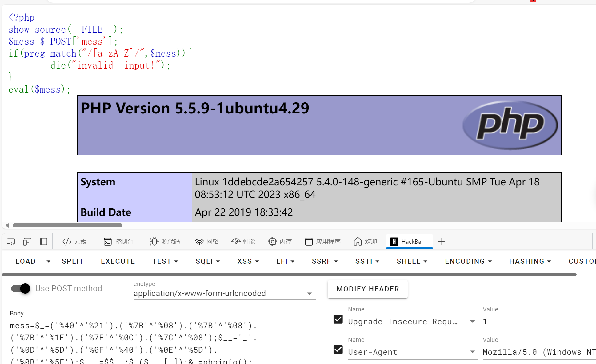This screenshot has width=596, height=364.
Task: Switch to the 内存 (Memory) tab
Action: (x=280, y=242)
